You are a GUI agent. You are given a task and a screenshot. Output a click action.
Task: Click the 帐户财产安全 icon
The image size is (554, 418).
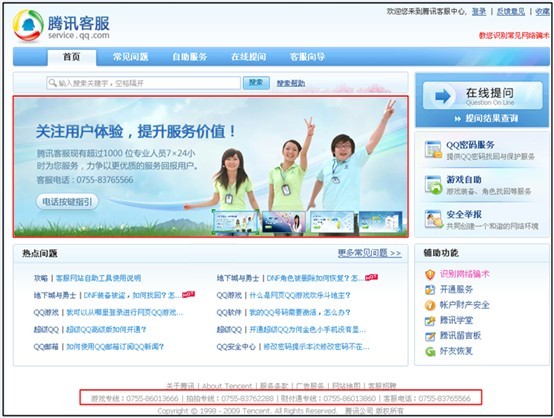pos(430,305)
